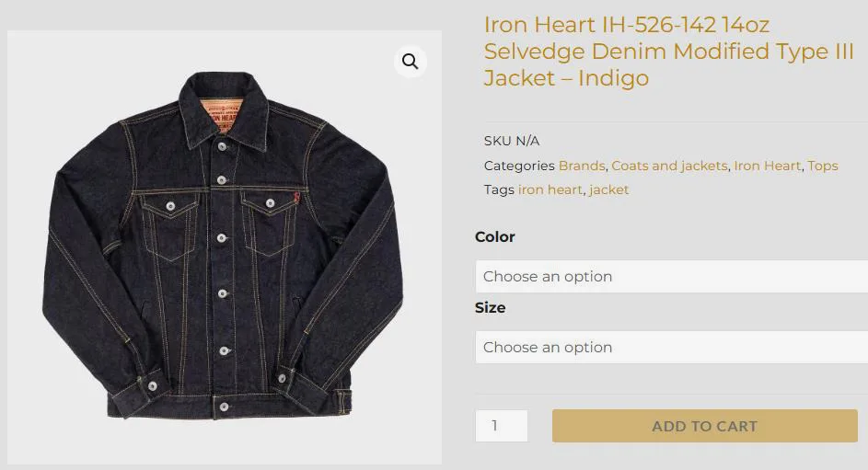Click the red embroidered pocket logo on jacket
The width and height of the screenshot is (868, 470).
(296, 197)
